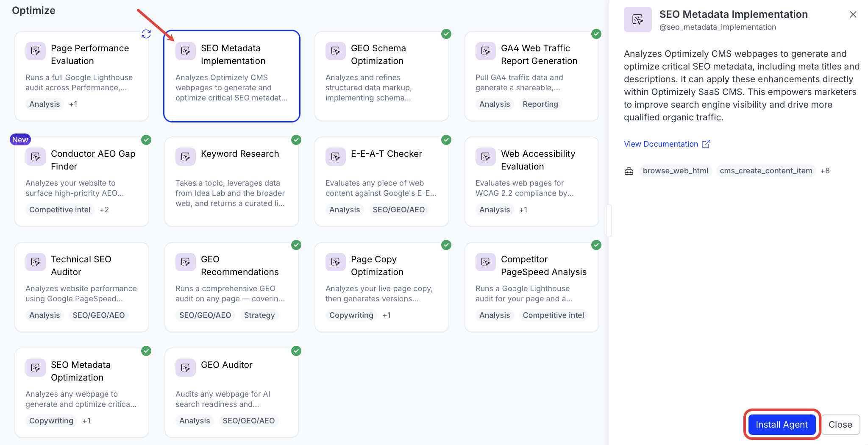
Task: Click the Analysis tag on E-E-A-T Checker card
Action: (345, 210)
